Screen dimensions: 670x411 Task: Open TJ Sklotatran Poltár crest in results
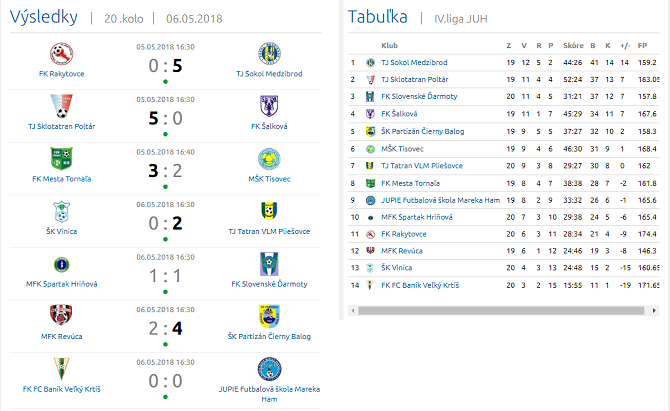point(62,106)
